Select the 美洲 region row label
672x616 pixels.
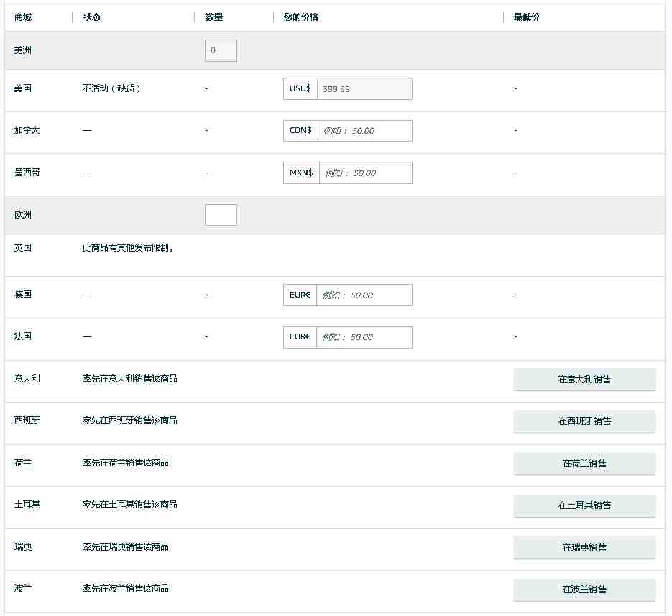[23, 50]
